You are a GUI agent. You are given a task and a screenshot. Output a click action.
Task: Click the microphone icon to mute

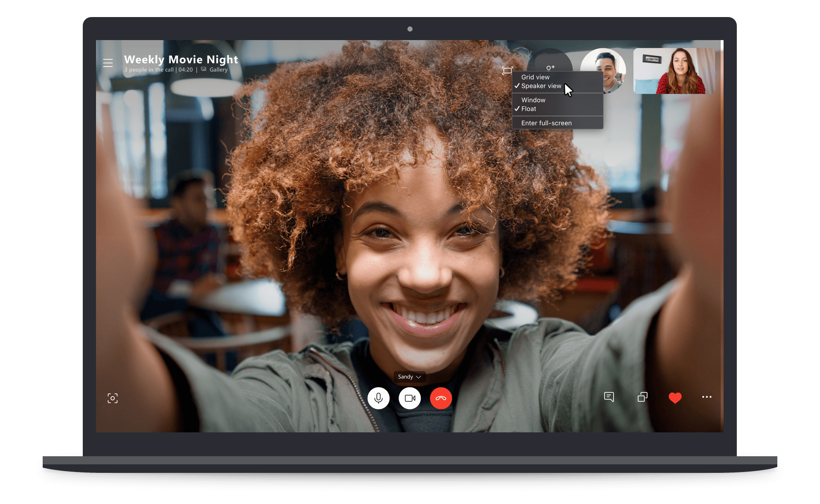tap(378, 398)
